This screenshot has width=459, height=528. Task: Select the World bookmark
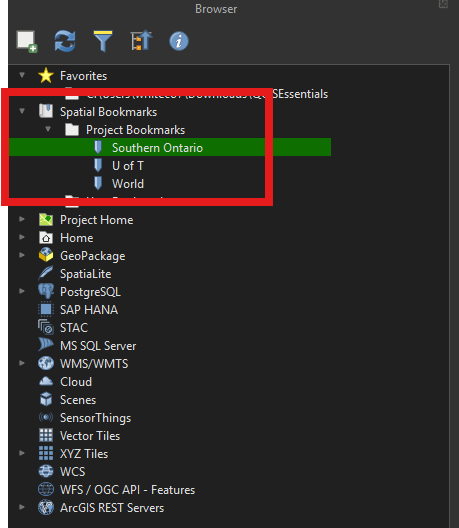[128, 184]
